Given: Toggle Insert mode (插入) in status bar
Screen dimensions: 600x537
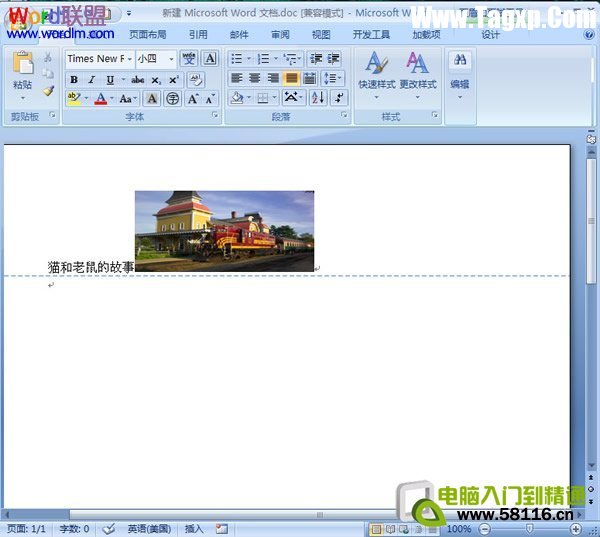Looking at the screenshot, I should point(194,529).
